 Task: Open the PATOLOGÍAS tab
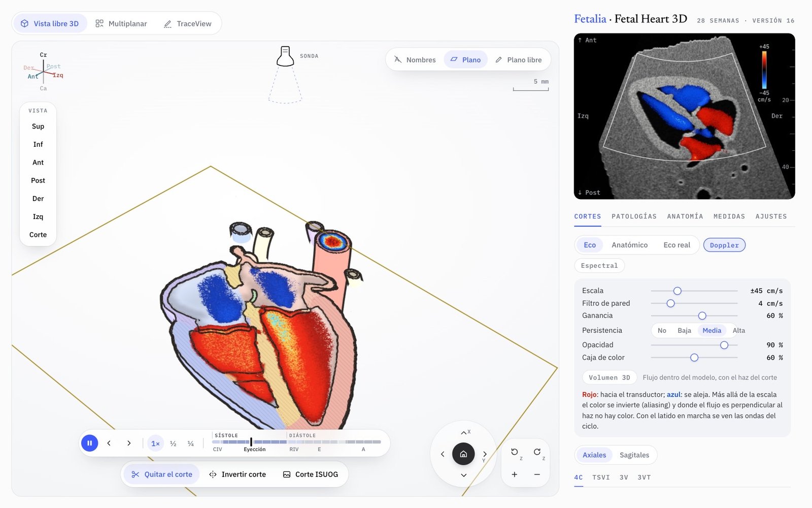pos(634,216)
